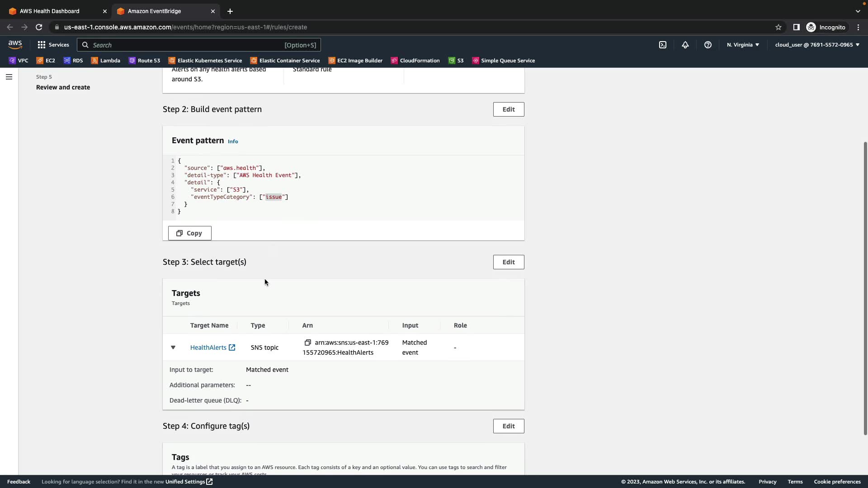Copy the SNS topic ARN icon
Screen dimensions: 868x488
(x=307, y=343)
